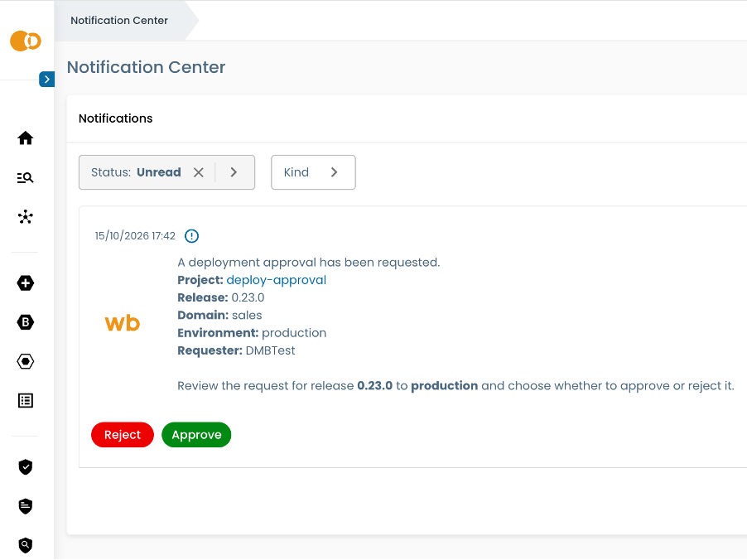Click the hexagon B icon in sidebar
Screen dimensions: 747x560
click(x=25, y=322)
